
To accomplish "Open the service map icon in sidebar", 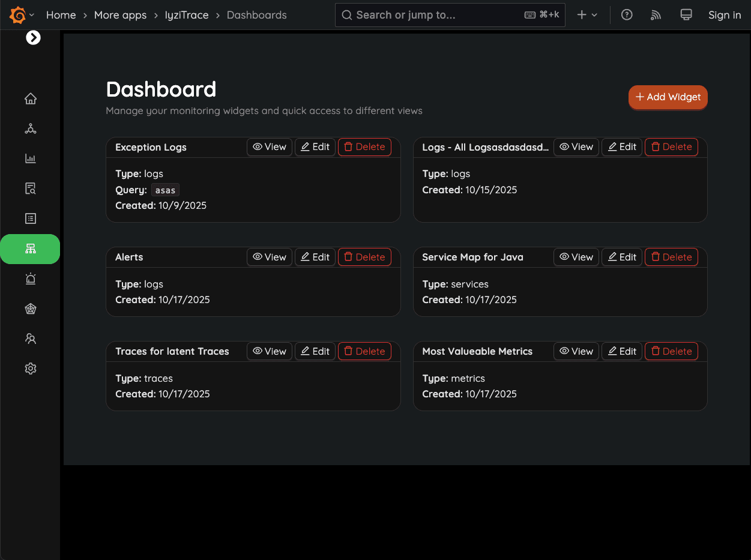I will click(30, 128).
